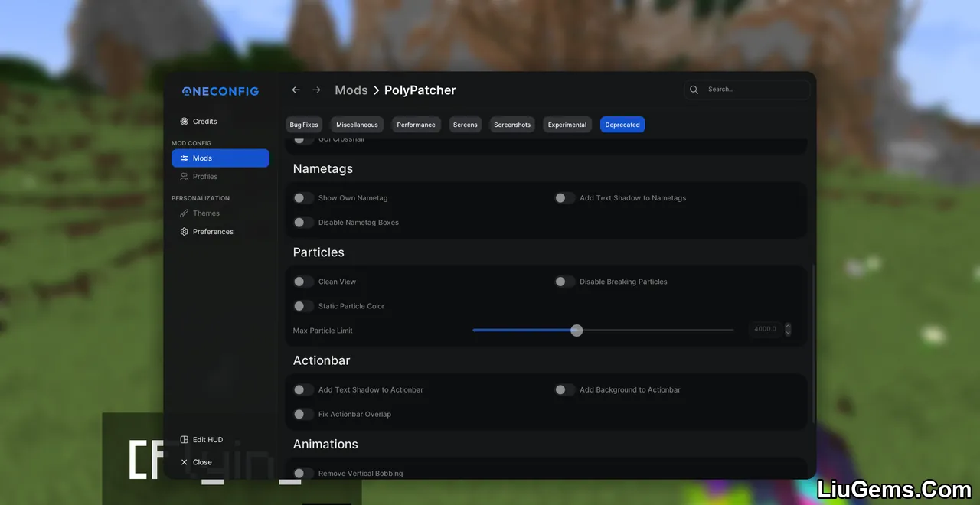The image size is (980, 505).
Task: Click the OneConfig logo
Action: [220, 92]
